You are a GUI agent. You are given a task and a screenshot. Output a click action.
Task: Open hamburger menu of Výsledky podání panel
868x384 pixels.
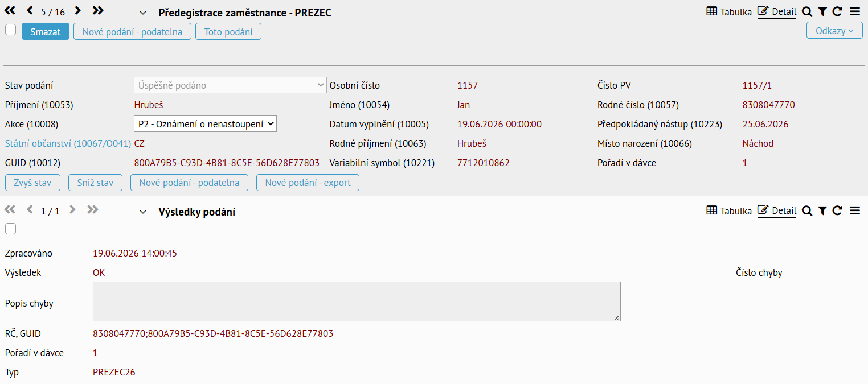[854, 211]
